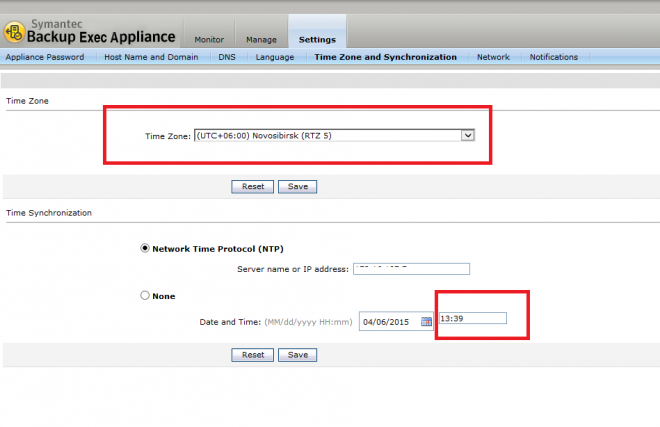Open the DNS settings page
Image resolution: width=660 pixels, height=427 pixels.
coord(227,57)
